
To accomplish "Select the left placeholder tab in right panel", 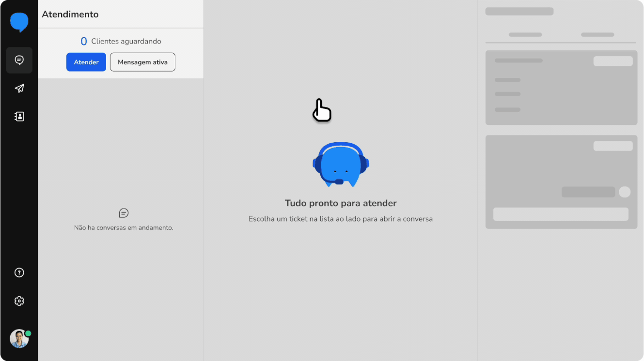I will (x=525, y=35).
